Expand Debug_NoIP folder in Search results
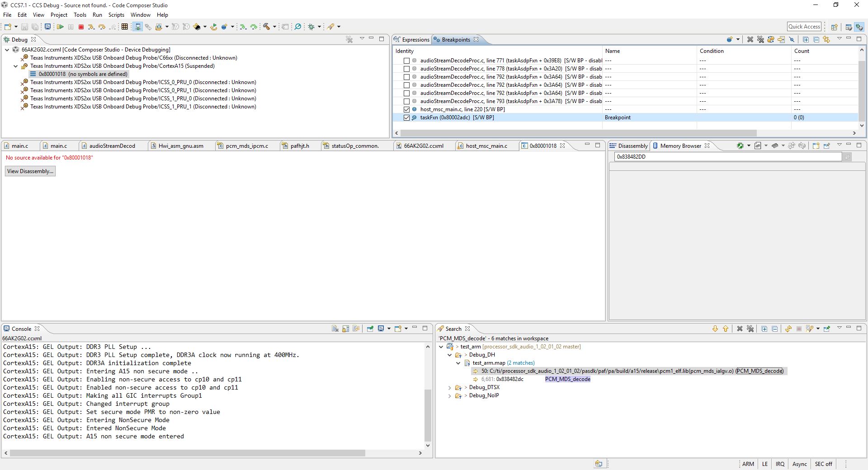Screen dimensions: 868x470 [450, 395]
